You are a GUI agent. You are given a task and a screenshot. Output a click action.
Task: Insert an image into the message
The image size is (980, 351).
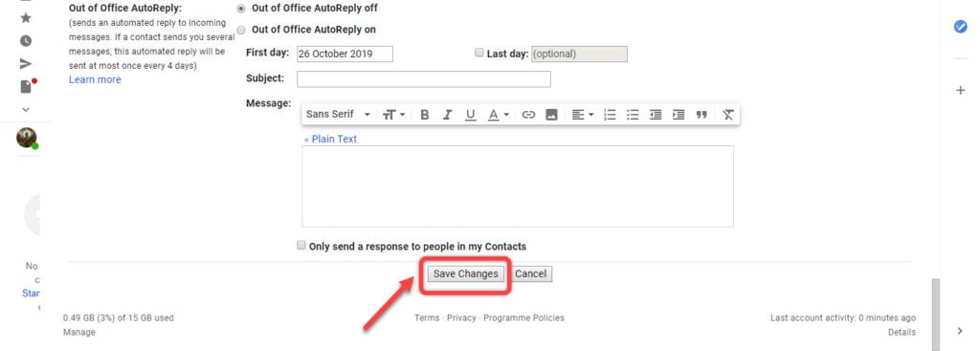click(x=551, y=115)
